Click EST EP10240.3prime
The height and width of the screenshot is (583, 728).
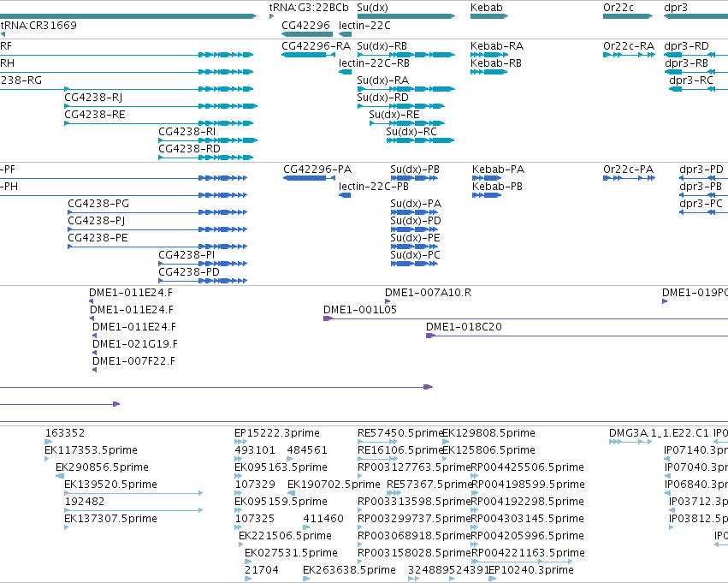coord(531,570)
